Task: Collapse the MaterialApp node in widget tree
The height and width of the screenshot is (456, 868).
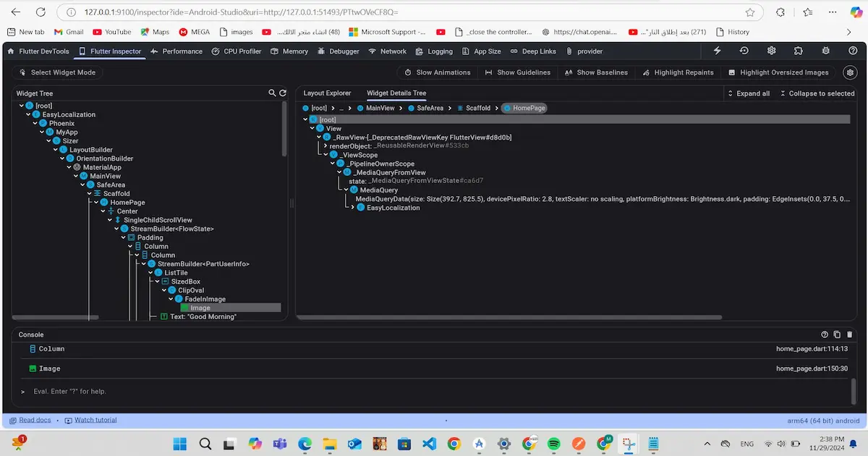Action: click(69, 167)
